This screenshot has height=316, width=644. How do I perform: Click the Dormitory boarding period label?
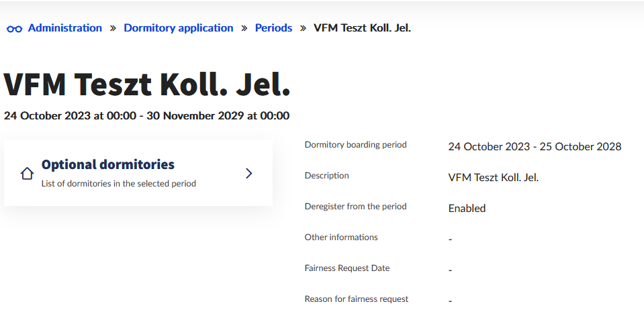point(356,145)
